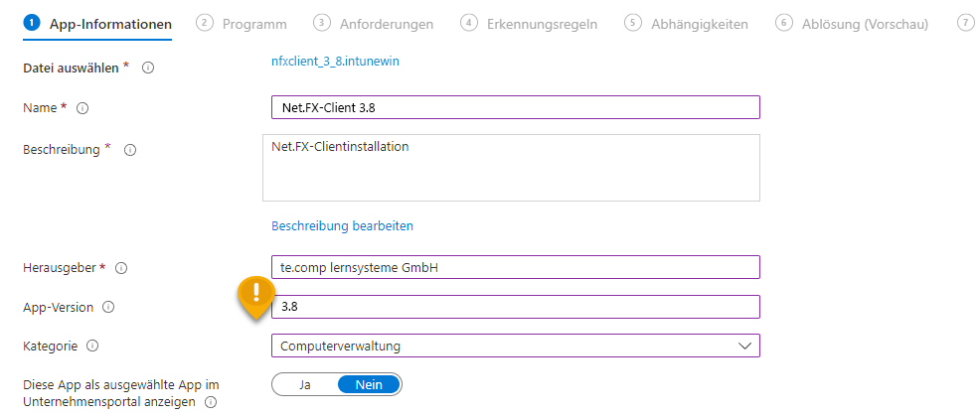This screenshot has width=980, height=417.
Task: Select Nein on the Unternehmensportal toggle
Action: click(369, 384)
